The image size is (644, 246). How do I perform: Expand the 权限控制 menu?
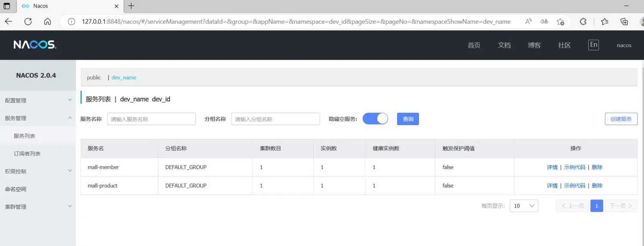[38, 171]
